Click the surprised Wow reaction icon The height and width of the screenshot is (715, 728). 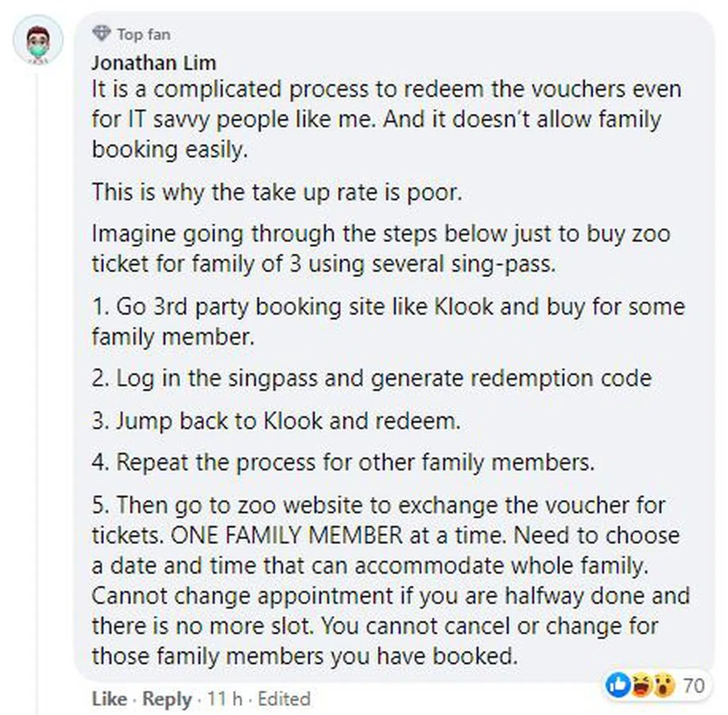(664, 685)
